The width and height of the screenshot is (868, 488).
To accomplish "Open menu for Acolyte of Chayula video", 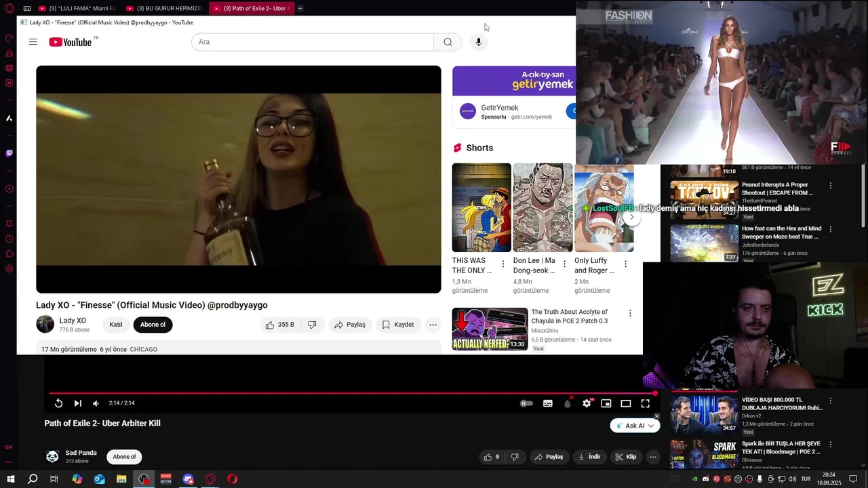I will coord(630,313).
